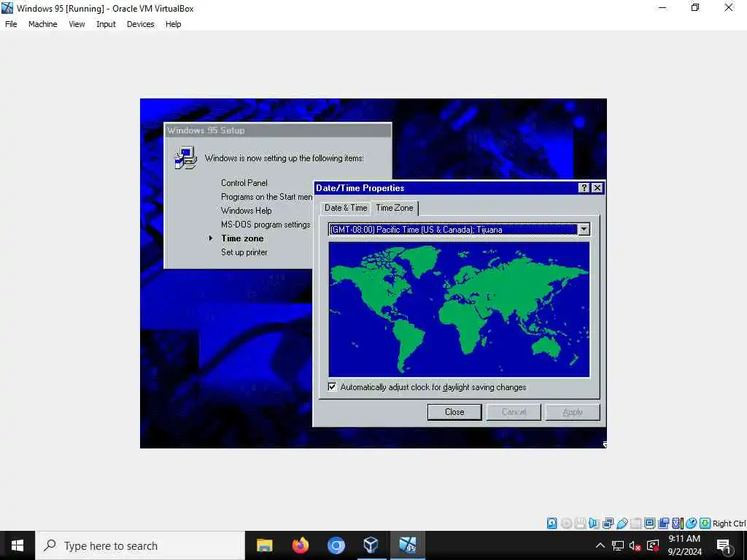Image resolution: width=747 pixels, height=560 pixels.
Task: Click the keyboard capture green arrow icon
Action: [x=705, y=524]
